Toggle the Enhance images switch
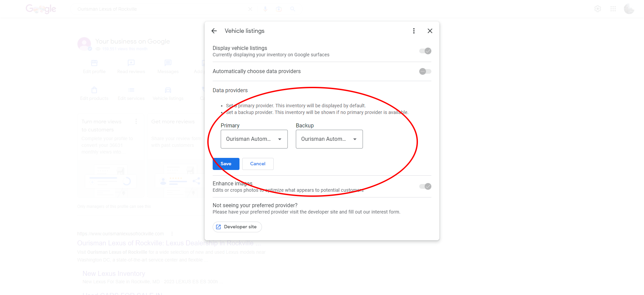This screenshot has width=644, height=295. (425, 186)
